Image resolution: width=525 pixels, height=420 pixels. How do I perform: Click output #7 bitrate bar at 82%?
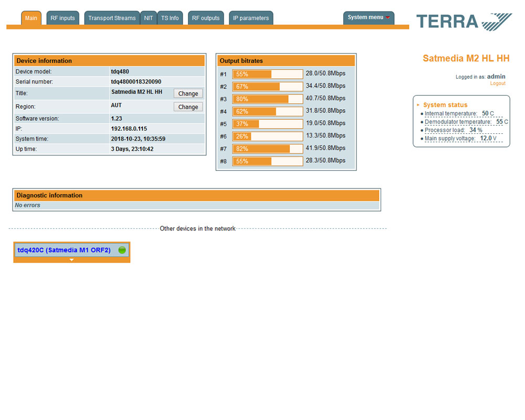(267, 149)
